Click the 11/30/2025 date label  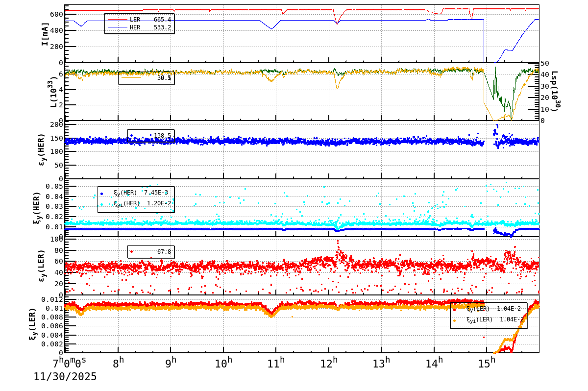click(65, 377)
